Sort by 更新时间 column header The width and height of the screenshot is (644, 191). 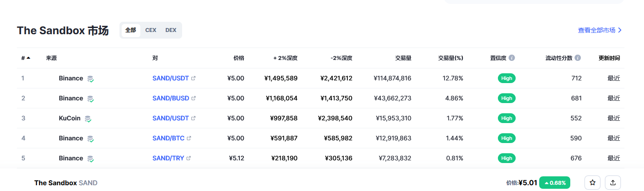pos(609,58)
